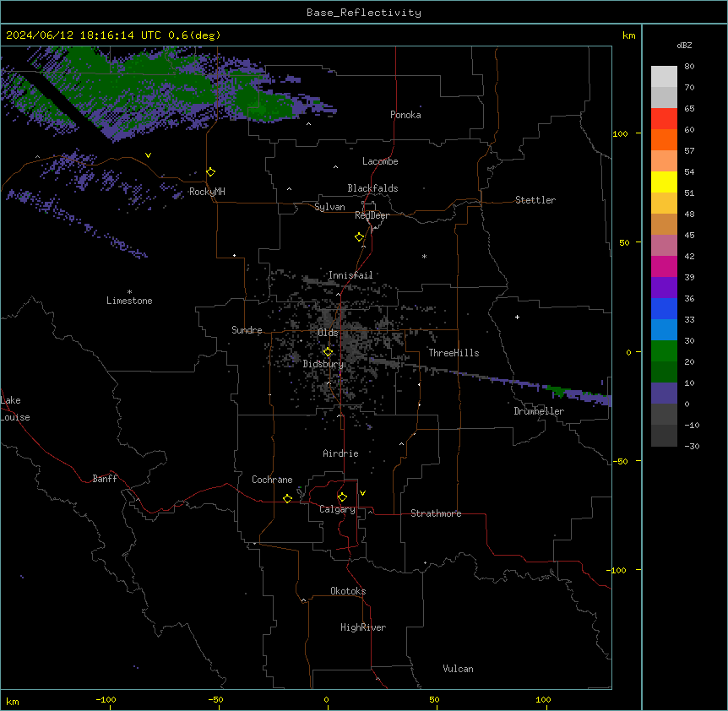Click the yellow diamond marker below RedDeer
The width and height of the screenshot is (728, 711).
click(360, 237)
